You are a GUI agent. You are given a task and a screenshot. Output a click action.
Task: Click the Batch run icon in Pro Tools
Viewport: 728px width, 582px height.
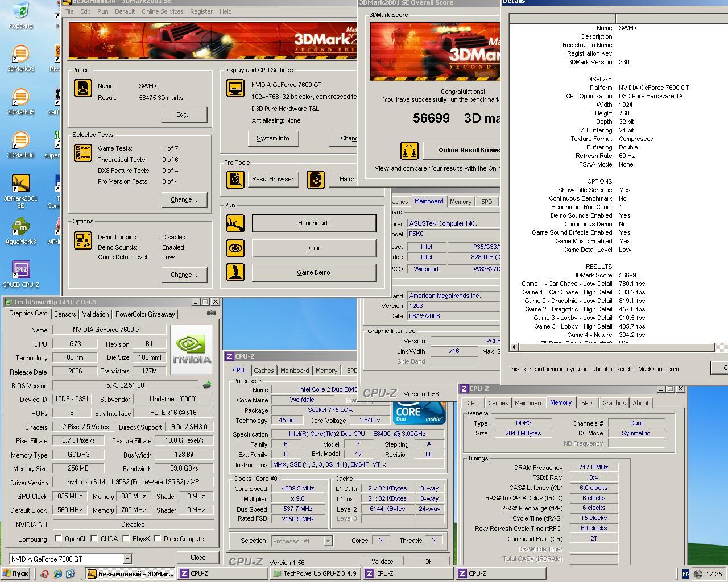(315, 179)
